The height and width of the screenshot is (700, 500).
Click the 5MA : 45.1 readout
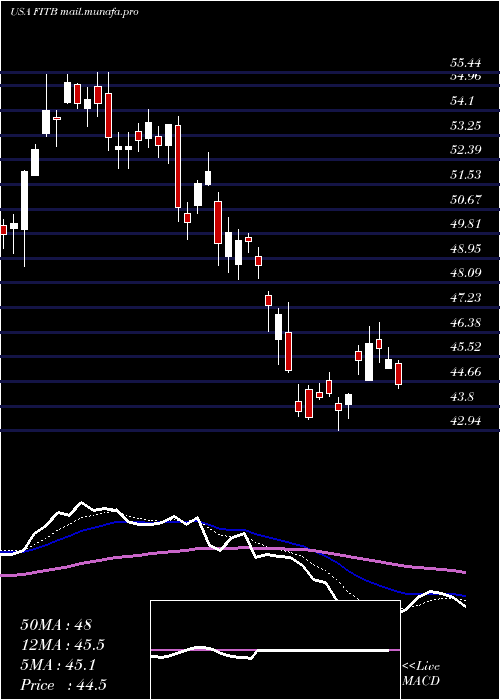(x=58, y=665)
